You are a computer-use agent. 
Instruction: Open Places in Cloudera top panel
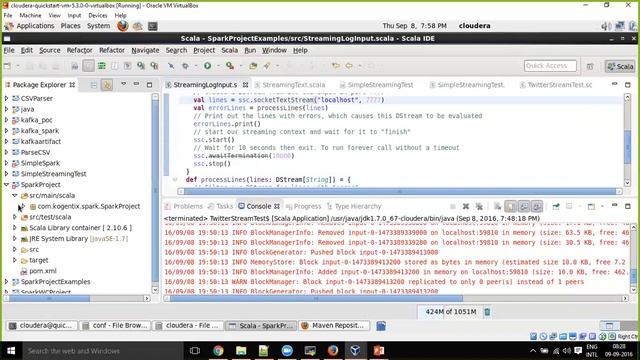pyautogui.click(x=70, y=26)
